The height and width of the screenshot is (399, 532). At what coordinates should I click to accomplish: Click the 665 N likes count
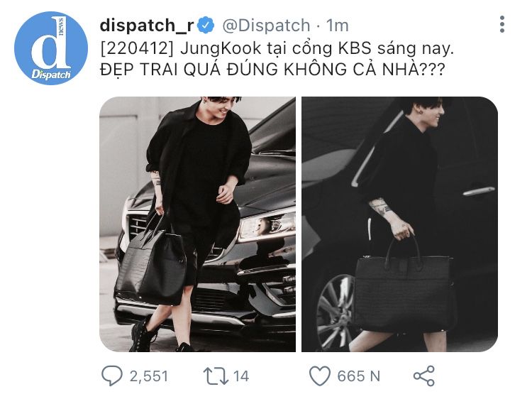pyautogui.click(x=359, y=376)
